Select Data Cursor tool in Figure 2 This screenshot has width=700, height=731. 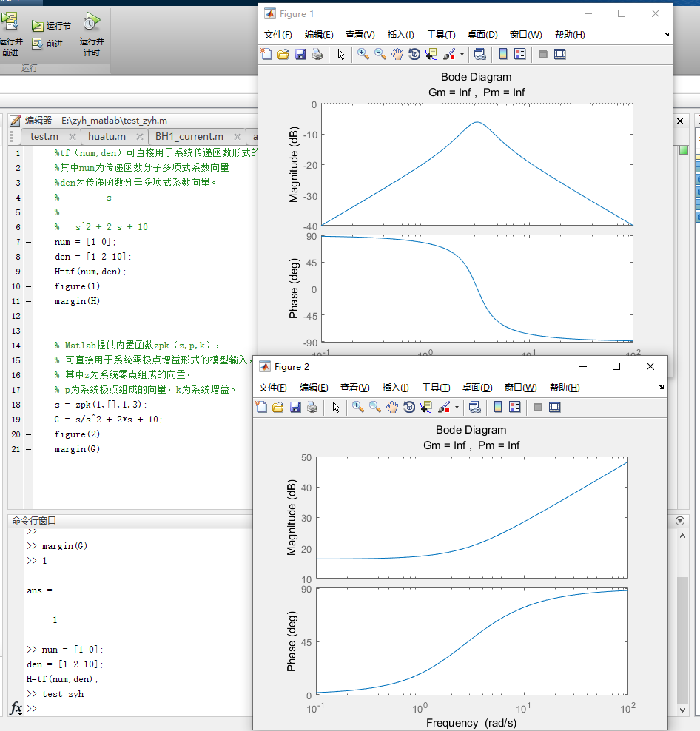tap(426, 408)
